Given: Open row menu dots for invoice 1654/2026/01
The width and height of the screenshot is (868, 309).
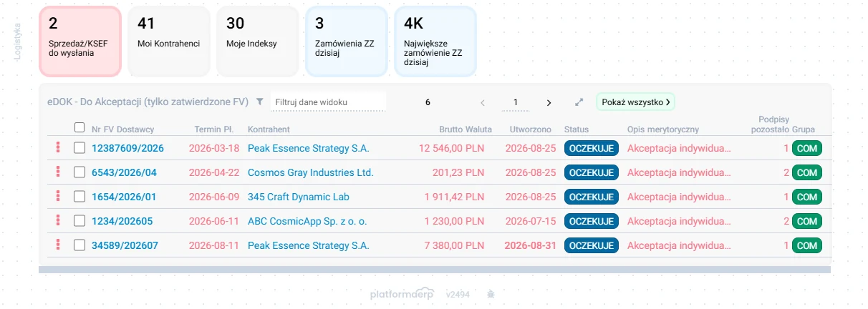Looking at the screenshot, I should click(x=57, y=197).
